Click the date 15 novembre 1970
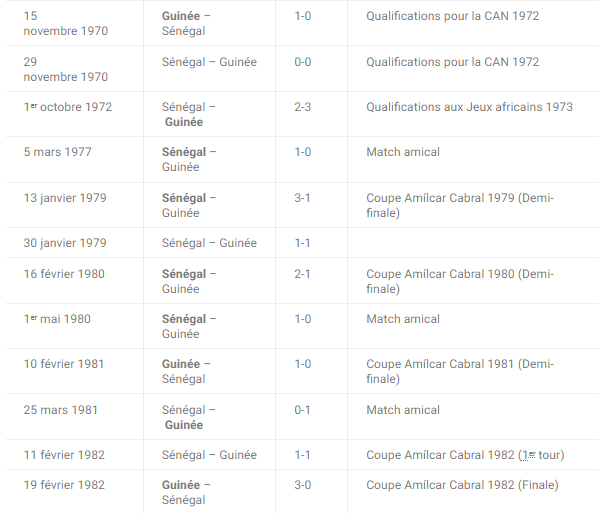This screenshot has width=604, height=513. click(x=66, y=23)
